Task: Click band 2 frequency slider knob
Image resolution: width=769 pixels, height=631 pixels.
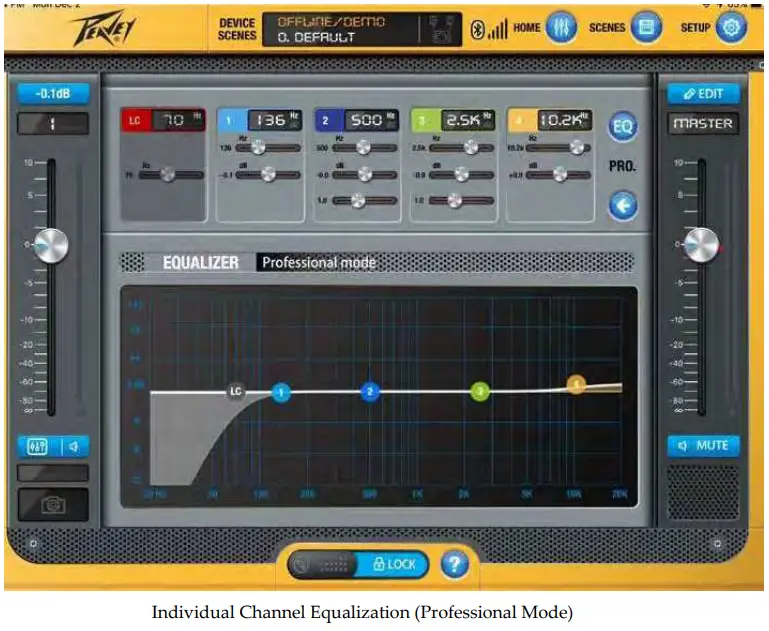Action: pos(363,147)
